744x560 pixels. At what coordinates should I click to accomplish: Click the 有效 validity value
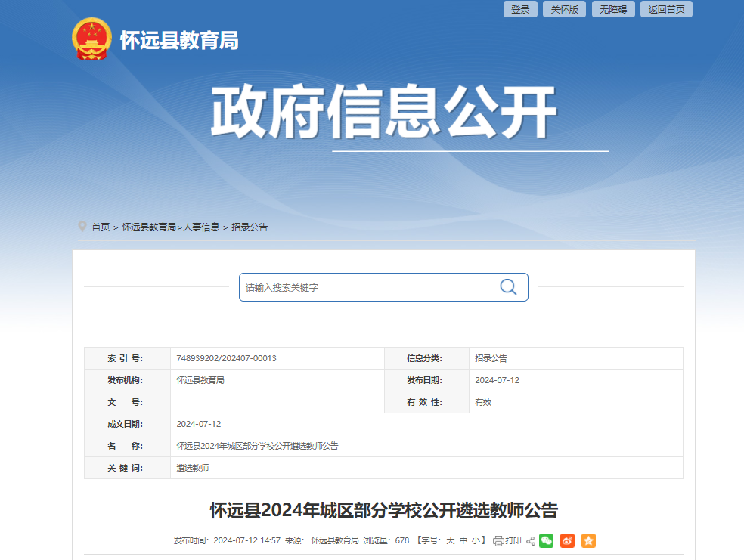(x=483, y=402)
